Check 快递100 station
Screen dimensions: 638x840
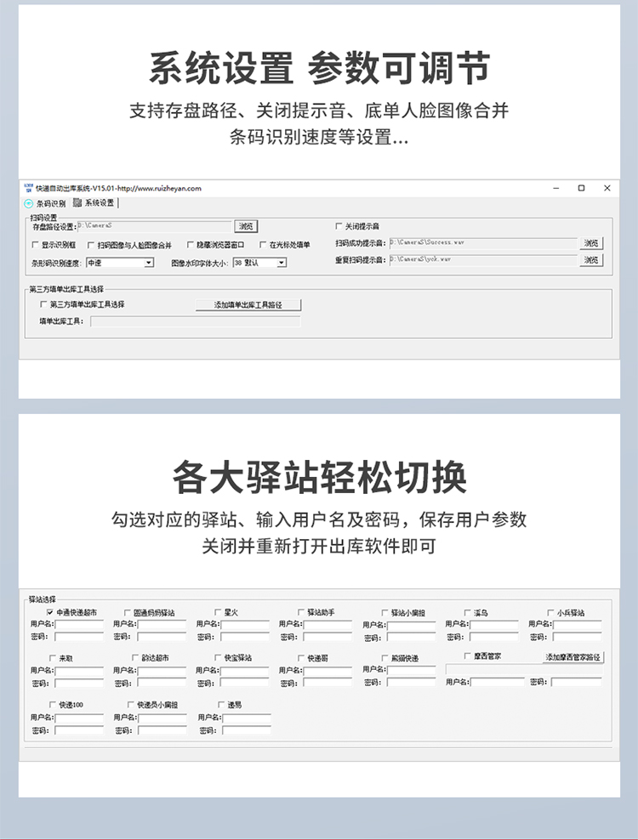[x=53, y=705]
